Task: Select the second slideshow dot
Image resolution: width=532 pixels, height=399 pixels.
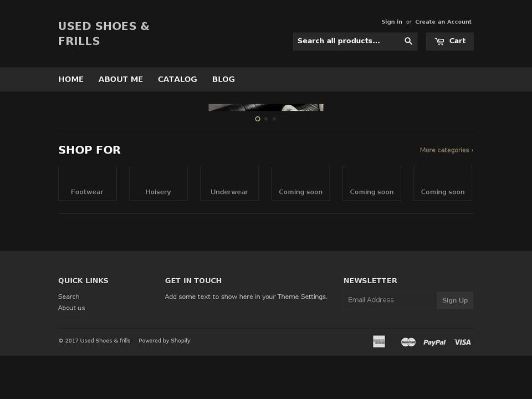Action: tap(266, 119)
